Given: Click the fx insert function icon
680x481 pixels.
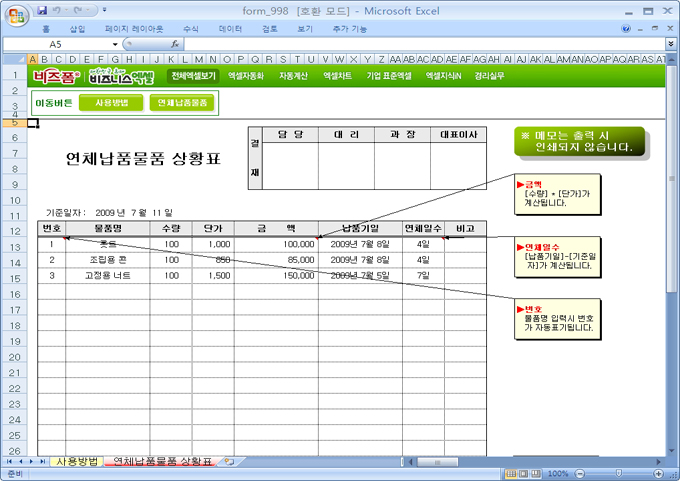Looking at the screenshot, I should click(x=175, y=45).
